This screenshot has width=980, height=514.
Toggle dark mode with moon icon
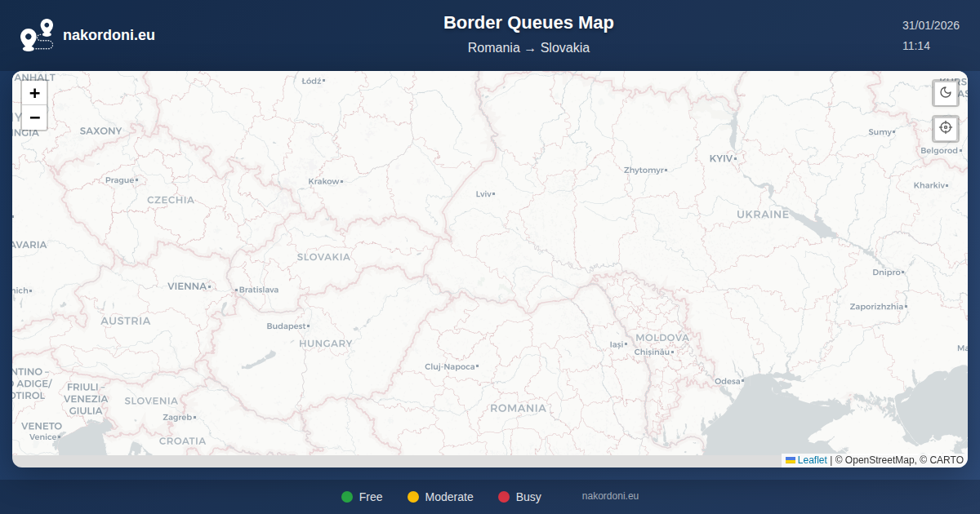[946, 92]
